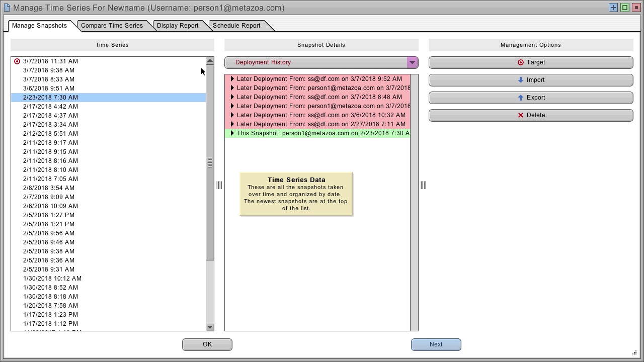Select snapshot 2/11/2018 8:10 AM
This screenshot has height=362, width=644.
108,170
